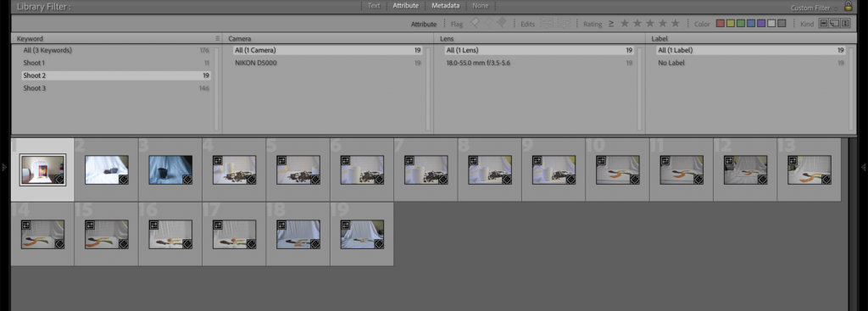The width and height of the screenshot is (868, 311).
Task: Switch to Text filter tab
Action: click(374, 6)
